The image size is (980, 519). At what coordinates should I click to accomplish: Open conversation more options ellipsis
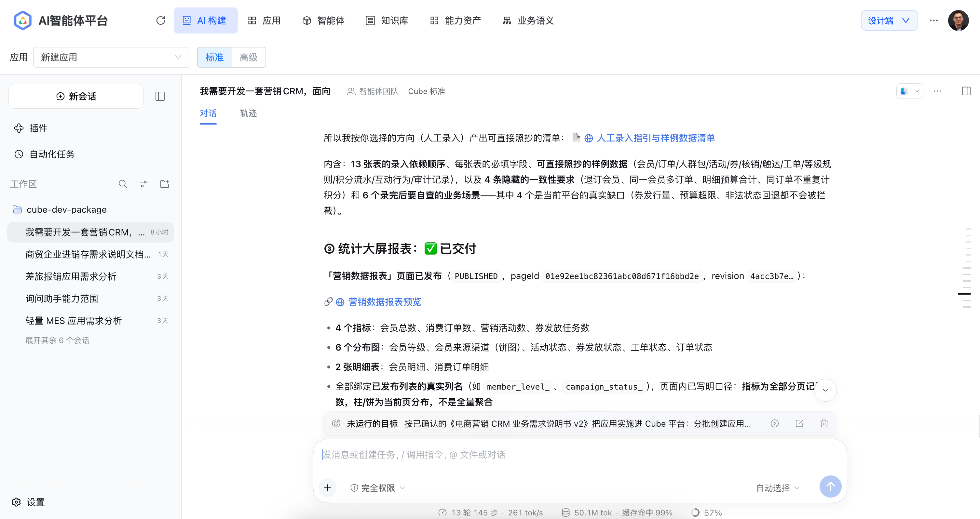coord(938,91)
